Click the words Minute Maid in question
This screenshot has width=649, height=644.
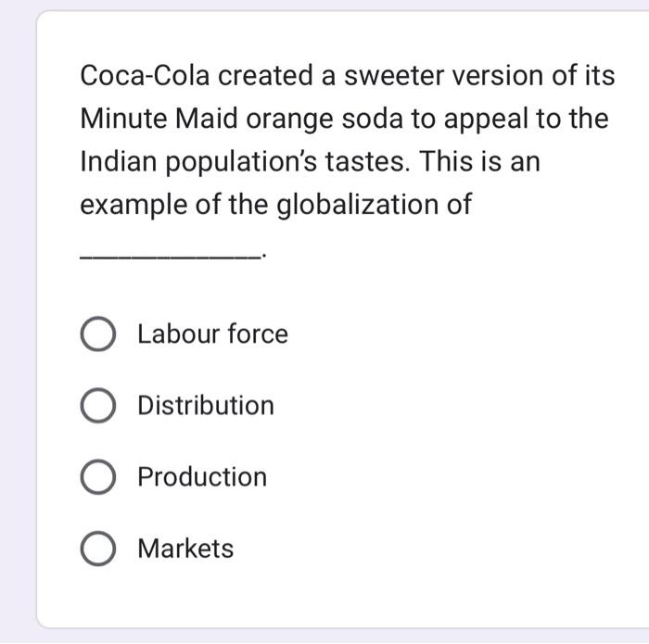[x=159, y=119]
